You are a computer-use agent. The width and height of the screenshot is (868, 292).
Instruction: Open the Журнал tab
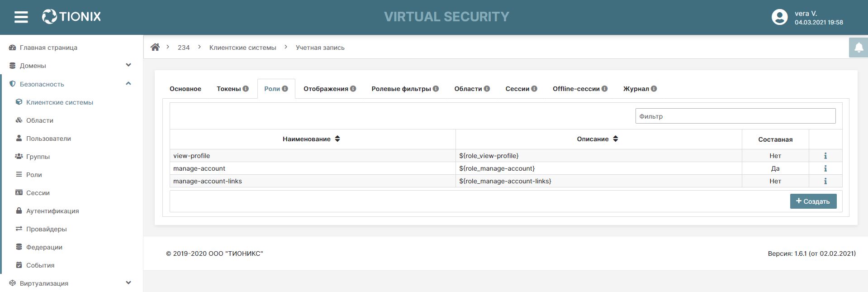pyautogui.click(x=636, y=89)
